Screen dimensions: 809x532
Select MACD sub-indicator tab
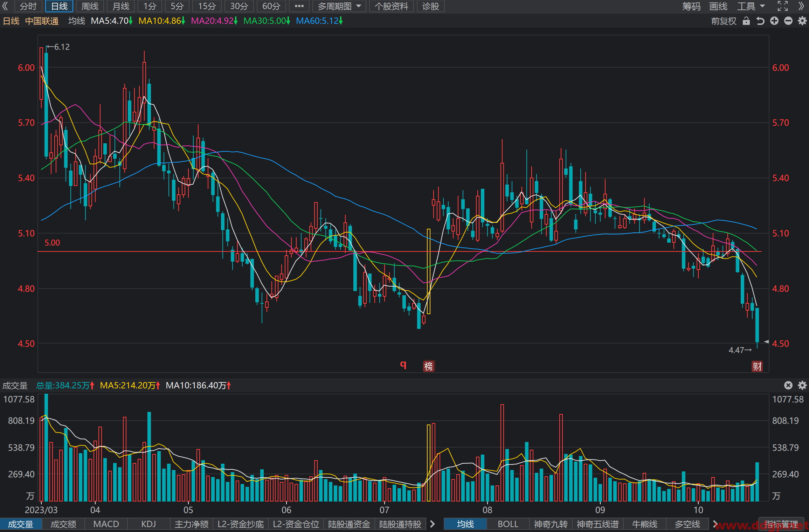[x=106, y=524]
